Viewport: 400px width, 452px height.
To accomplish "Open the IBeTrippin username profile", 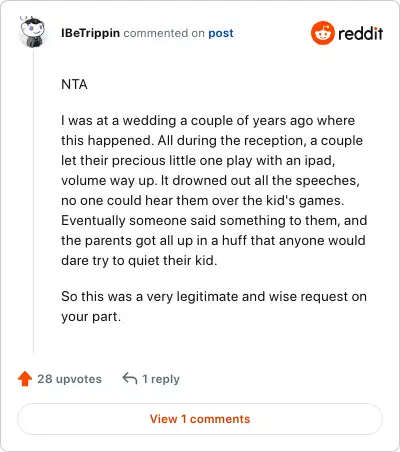I will (90, 33).
